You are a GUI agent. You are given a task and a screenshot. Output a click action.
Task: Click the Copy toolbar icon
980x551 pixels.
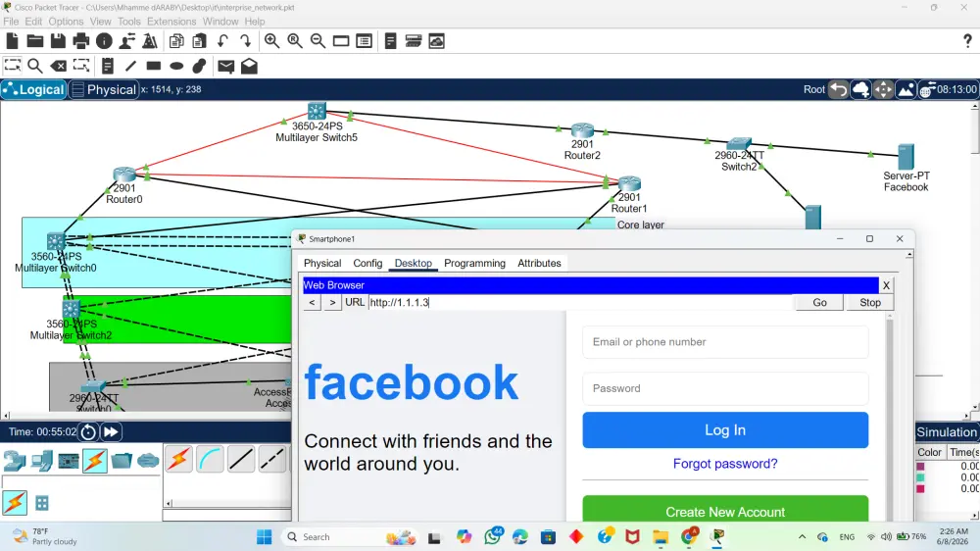(176, 41)
